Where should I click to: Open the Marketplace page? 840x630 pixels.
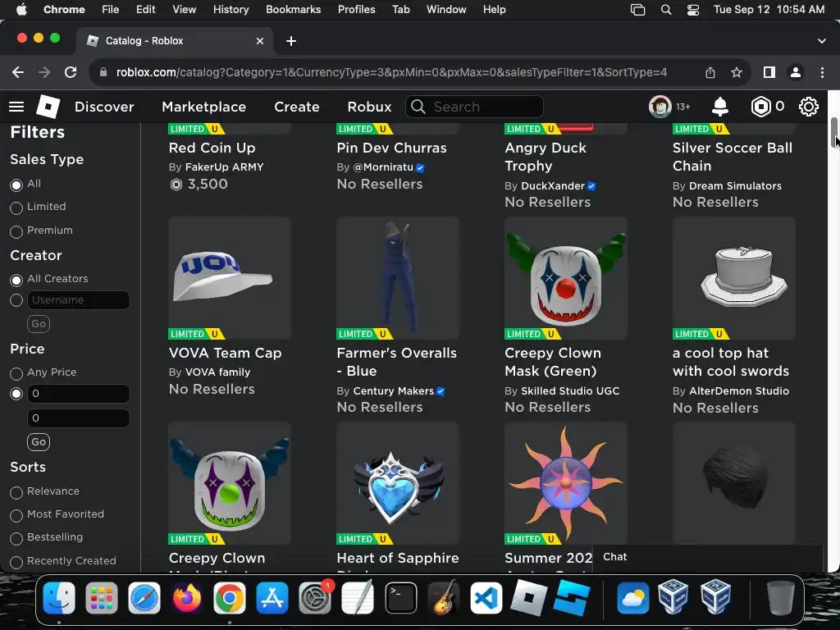click(204, 107)
